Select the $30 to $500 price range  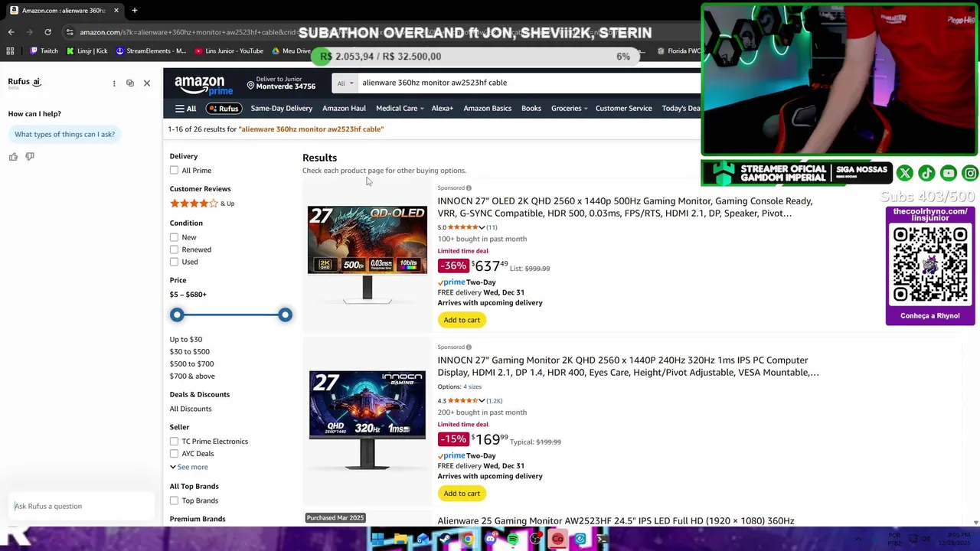(189, 351)
